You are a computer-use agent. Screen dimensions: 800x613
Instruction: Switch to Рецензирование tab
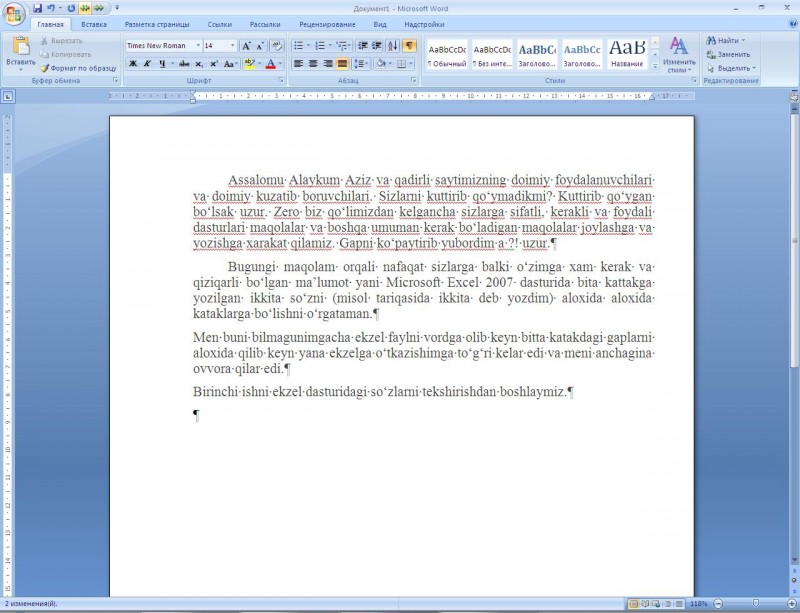click(327, 24)
